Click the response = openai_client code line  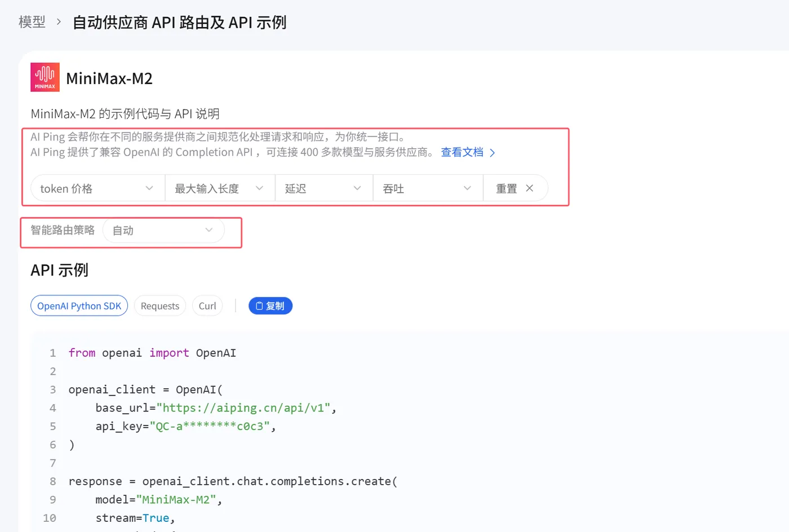click(x=233, y=481)
